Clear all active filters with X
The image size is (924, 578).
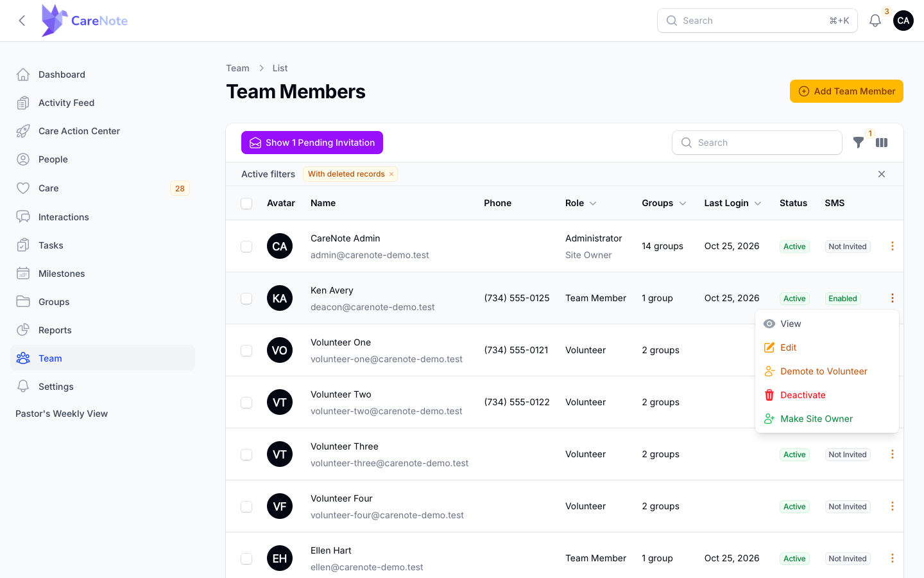[882, 174]
